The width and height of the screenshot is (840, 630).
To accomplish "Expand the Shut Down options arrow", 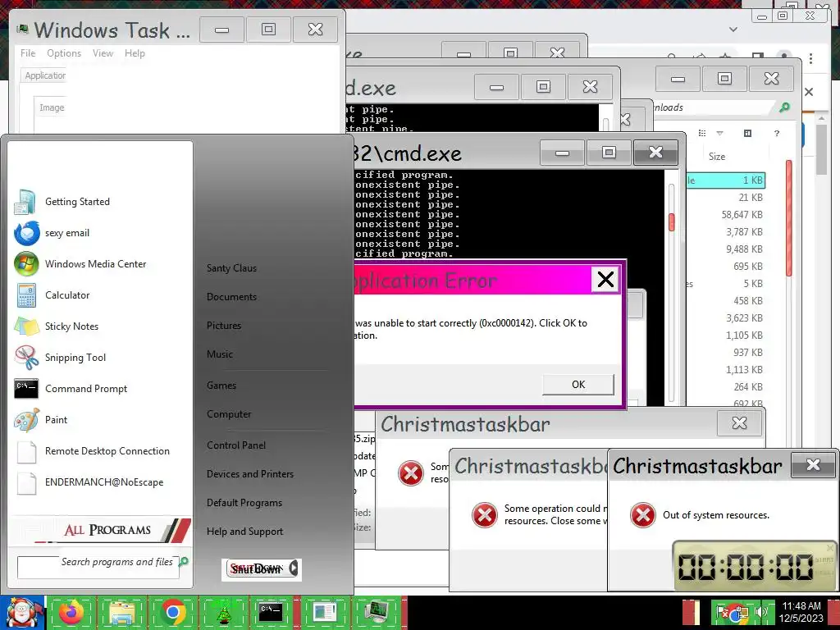I will coord(294,568).
